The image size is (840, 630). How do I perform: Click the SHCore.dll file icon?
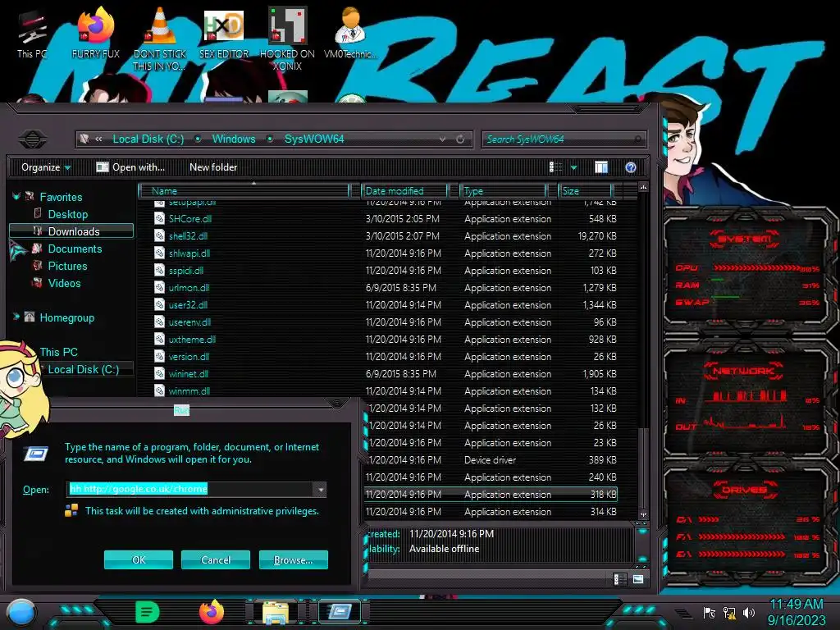click(159, 218)
